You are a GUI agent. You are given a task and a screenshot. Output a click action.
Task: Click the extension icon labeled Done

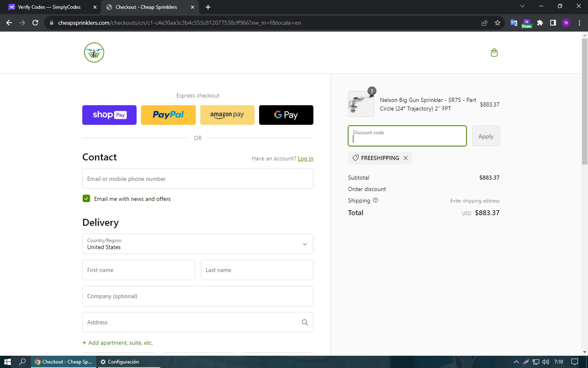(x=527, y=24)
